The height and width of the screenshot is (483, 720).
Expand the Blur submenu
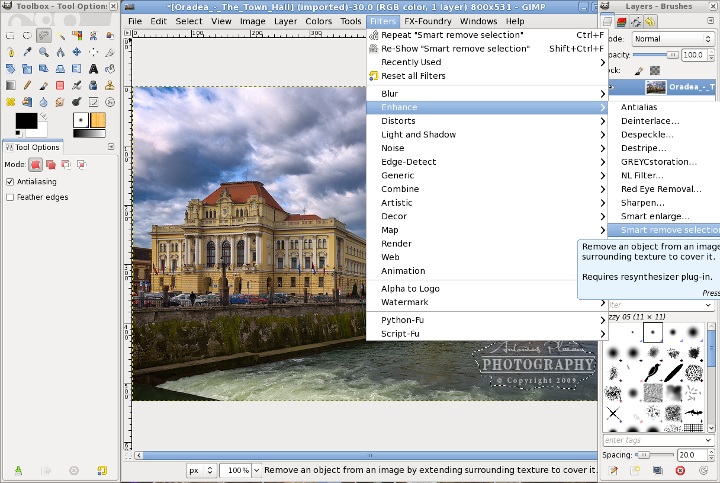487,94
